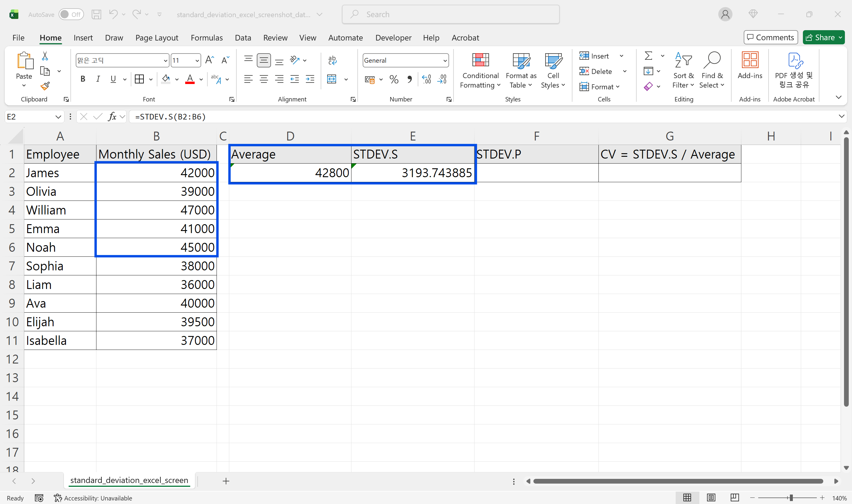Viewport: 852px width, 504px height.
Task: Click the Wrap Text icon
Action: 332,60
